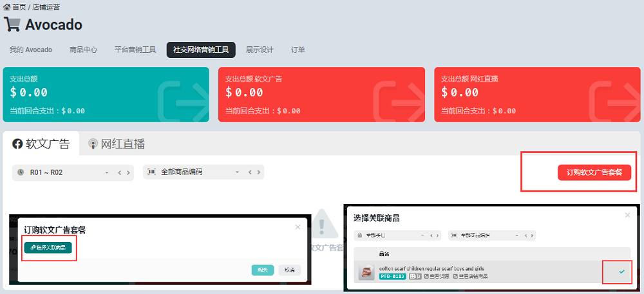This screenshot has width=644, height=294.
Task: Click the podcast icon on 网红直播 tab
Action: tap(93, 144)
